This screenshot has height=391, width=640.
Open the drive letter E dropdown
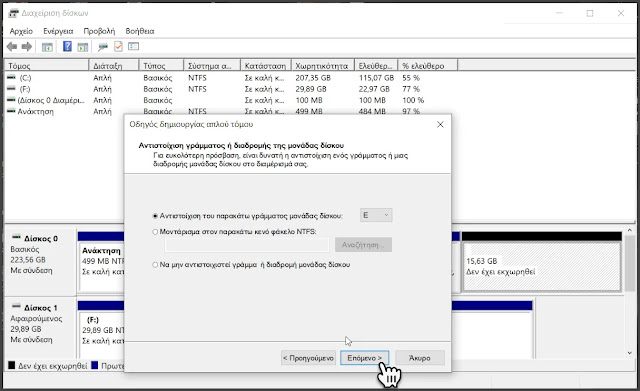point(376,215)
